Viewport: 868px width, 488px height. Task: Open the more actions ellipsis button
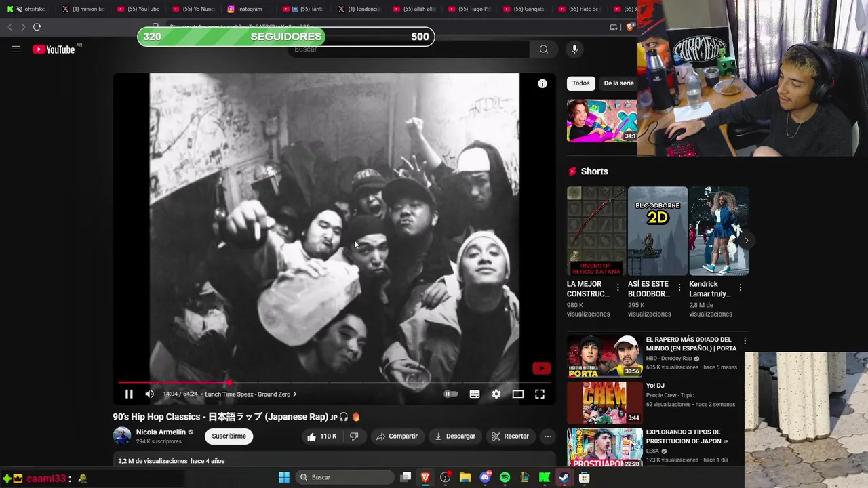548,436
